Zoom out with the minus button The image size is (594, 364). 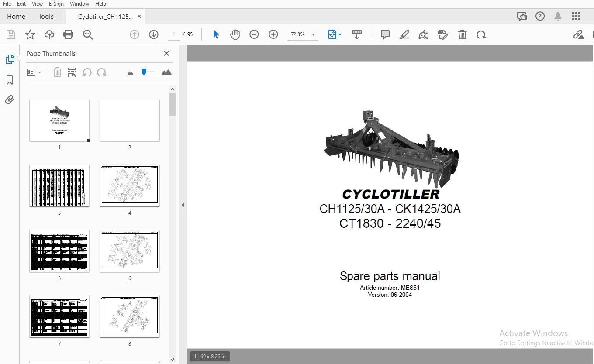(254, 34)
